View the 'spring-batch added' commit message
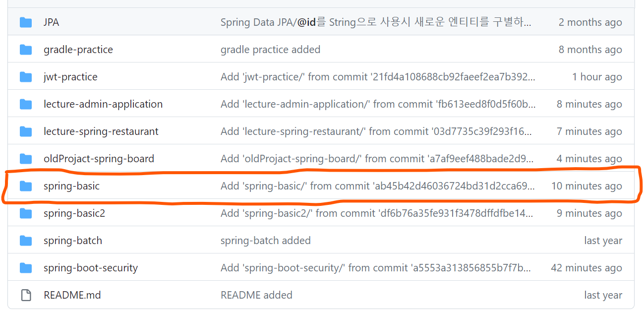 tap(265, 241)
